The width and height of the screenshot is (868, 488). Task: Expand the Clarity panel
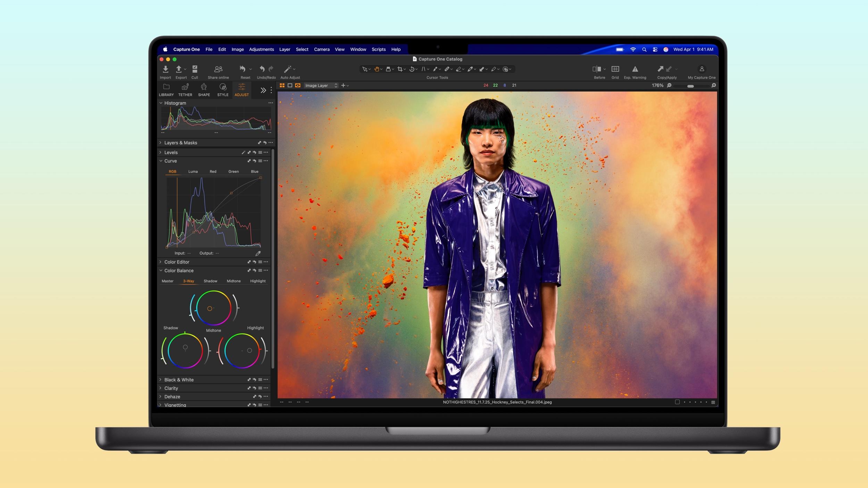point(160,388)
